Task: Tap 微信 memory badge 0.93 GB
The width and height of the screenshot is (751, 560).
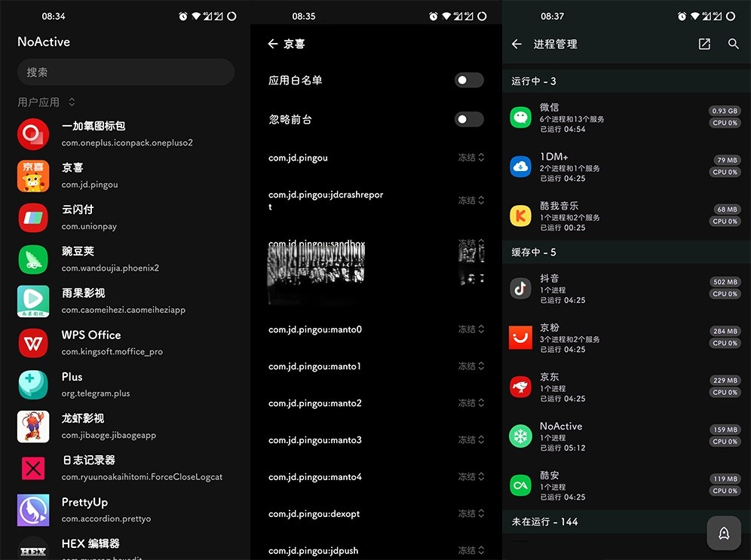Action: point(725,111)
